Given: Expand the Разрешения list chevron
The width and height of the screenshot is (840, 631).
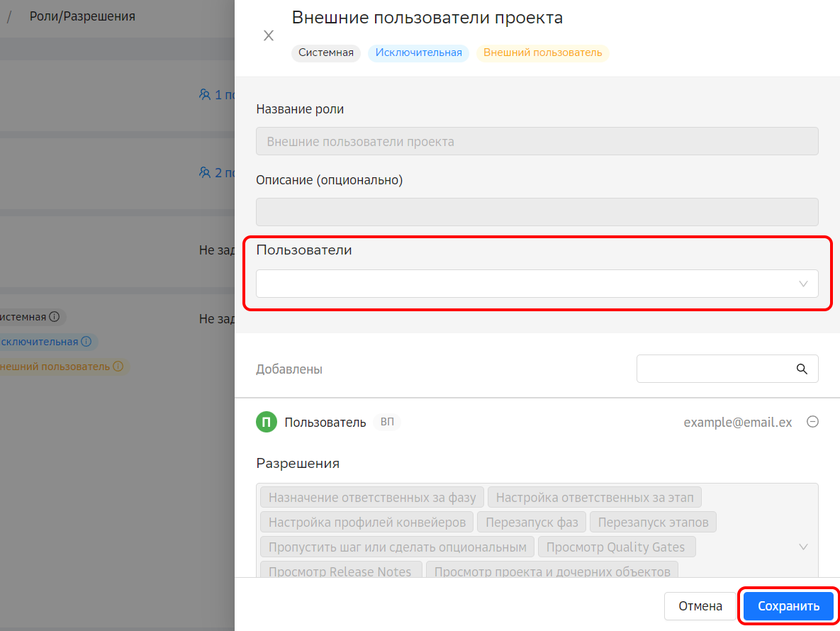Looking at the screenshot, I should pos(803,547).
